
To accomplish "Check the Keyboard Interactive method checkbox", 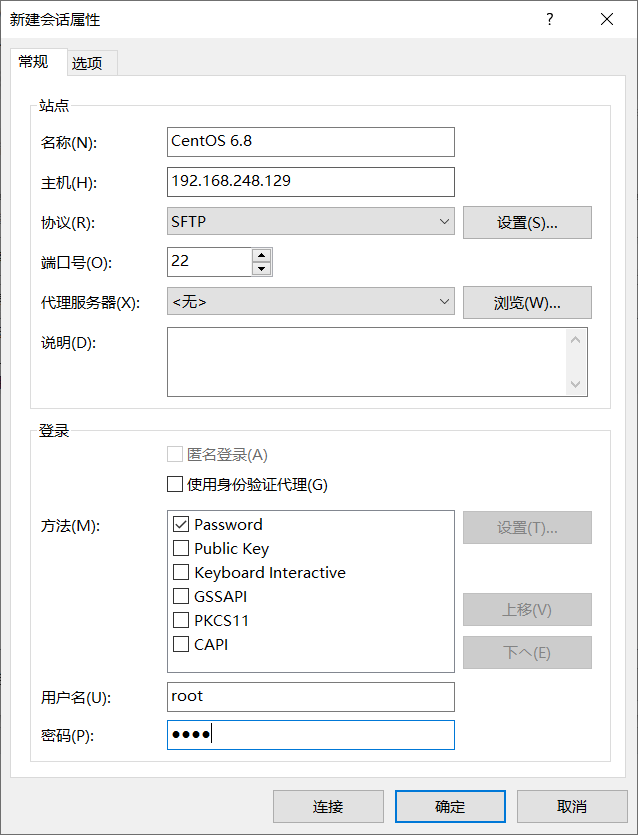I will (181, 572).
